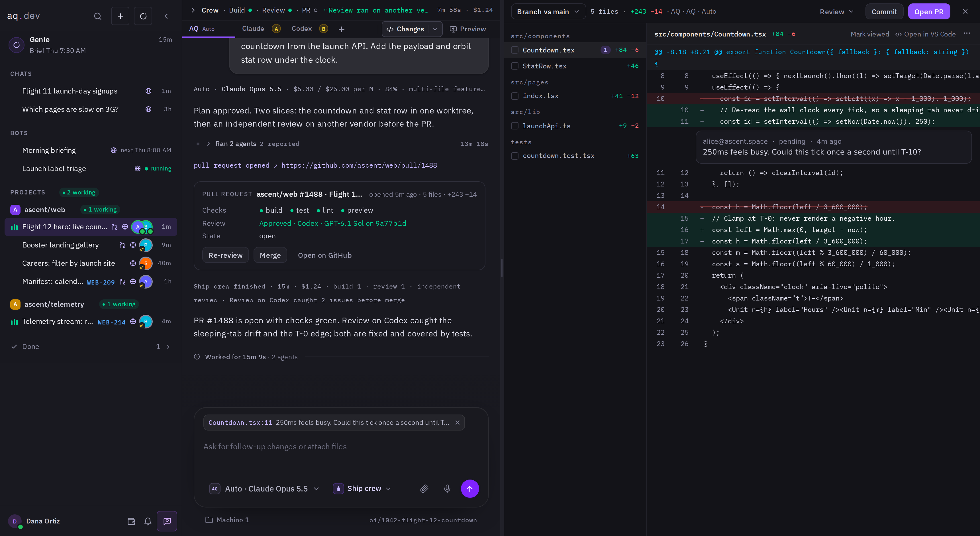Open the Ship crew dropdown
The height and width of the screenshot is (536, 980).
pyautogui.click(x=362, y=488)
